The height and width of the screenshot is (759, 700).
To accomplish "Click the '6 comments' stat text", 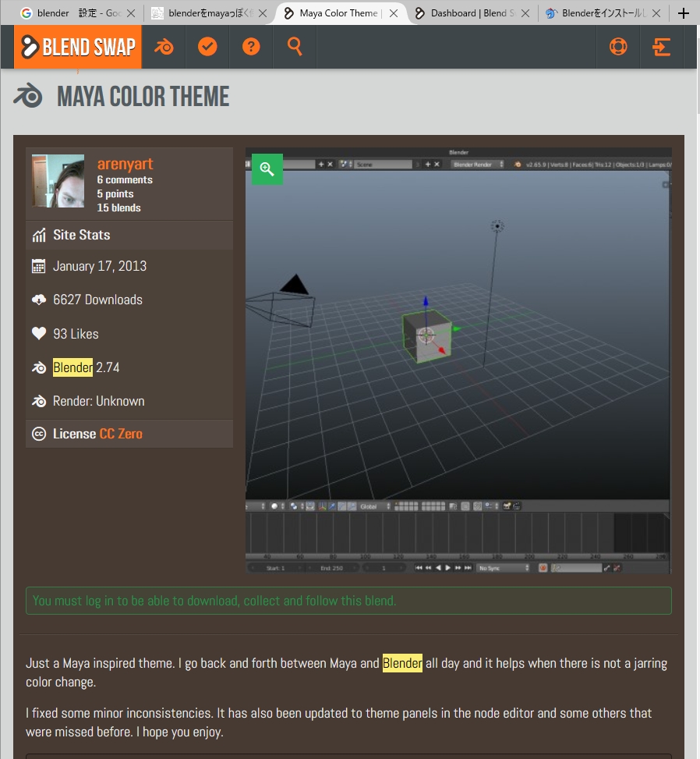I will tap(125, 179).
